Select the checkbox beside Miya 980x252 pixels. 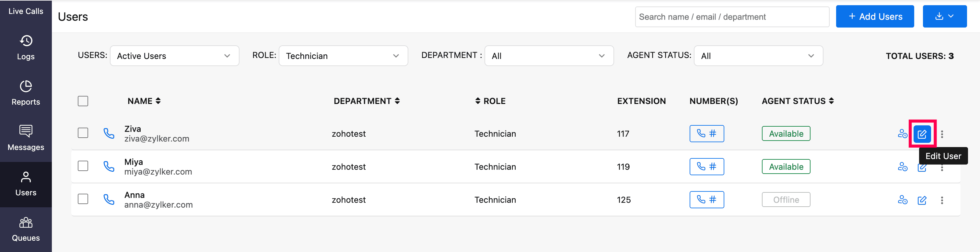click(x=83, y=166)
